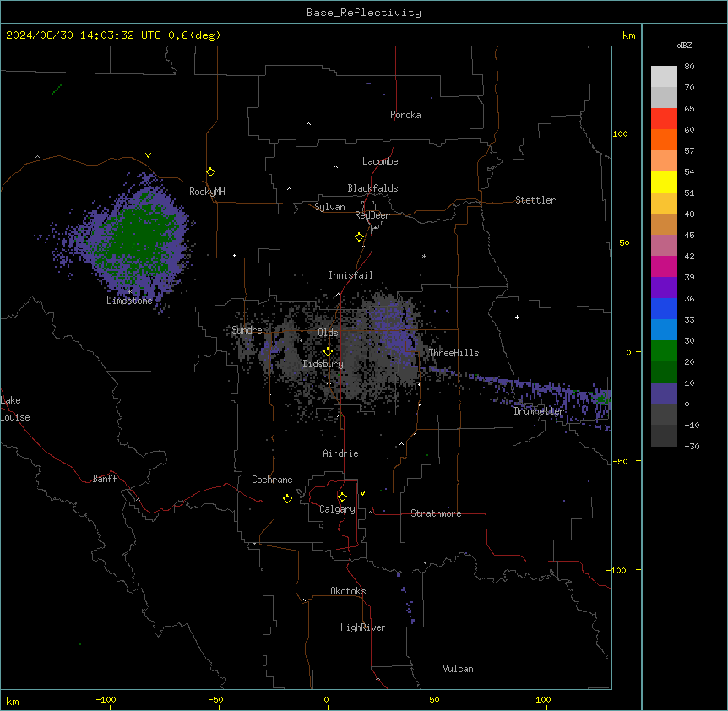
Task: Select the Cochrane map label
Action: (x=272, y=480)
